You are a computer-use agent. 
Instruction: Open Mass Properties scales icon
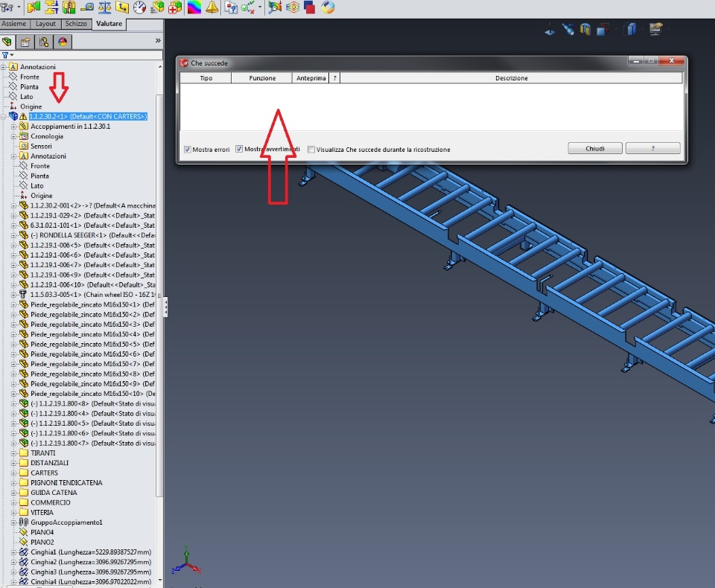104,7
